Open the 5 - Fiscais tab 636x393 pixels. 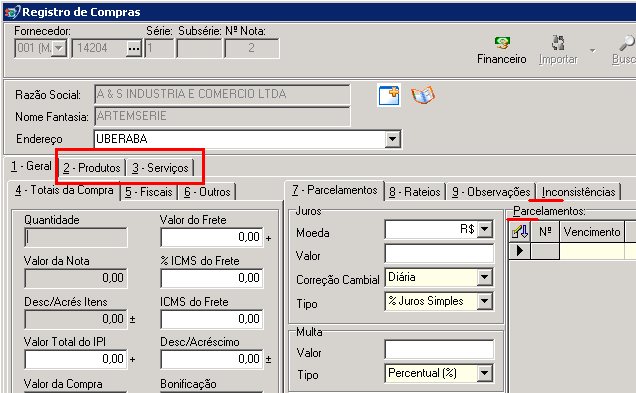coord(149,192)
